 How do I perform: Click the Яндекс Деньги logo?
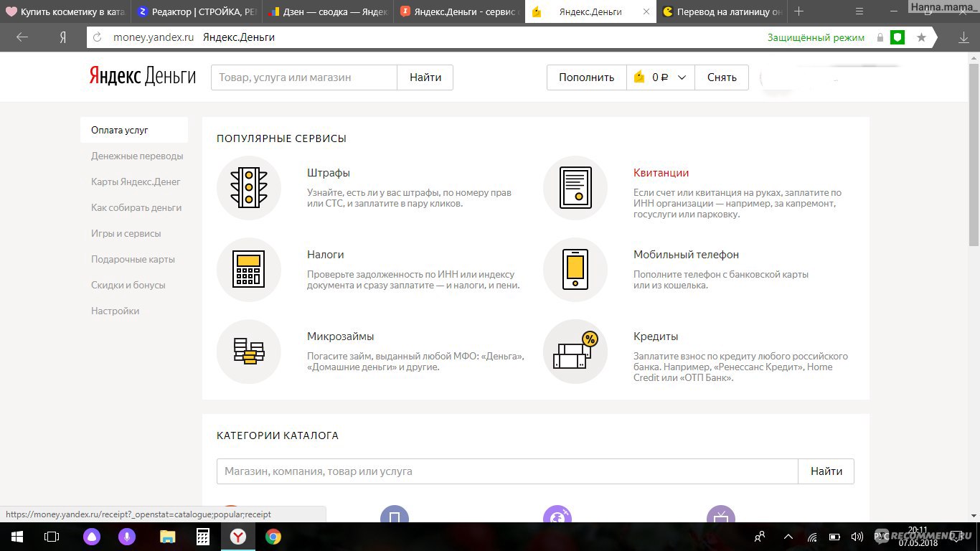pyautogui.click(x=143, y=77)
